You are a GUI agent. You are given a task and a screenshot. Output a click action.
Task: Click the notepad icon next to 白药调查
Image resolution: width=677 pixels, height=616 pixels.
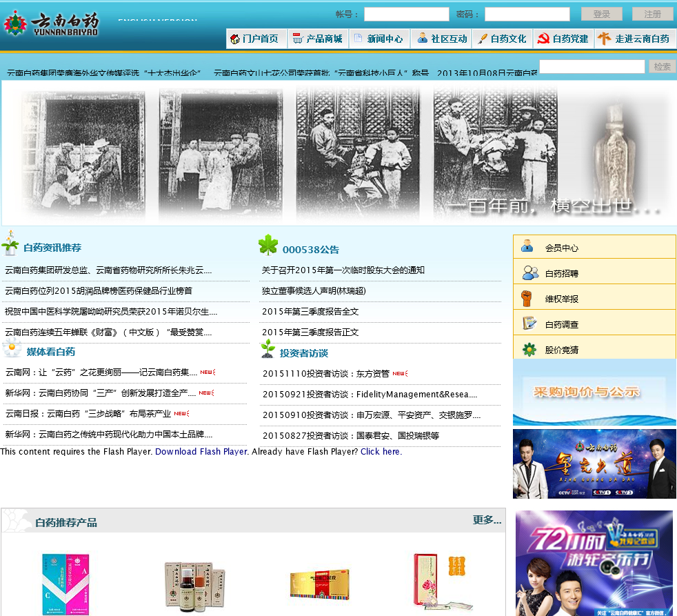(529, 323)
